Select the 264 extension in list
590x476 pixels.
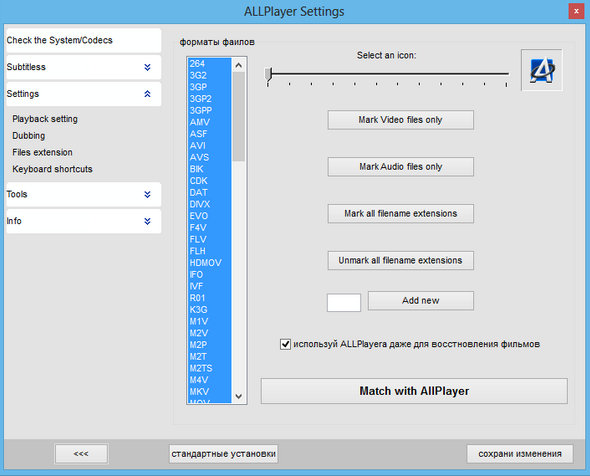tap(210, 64)
